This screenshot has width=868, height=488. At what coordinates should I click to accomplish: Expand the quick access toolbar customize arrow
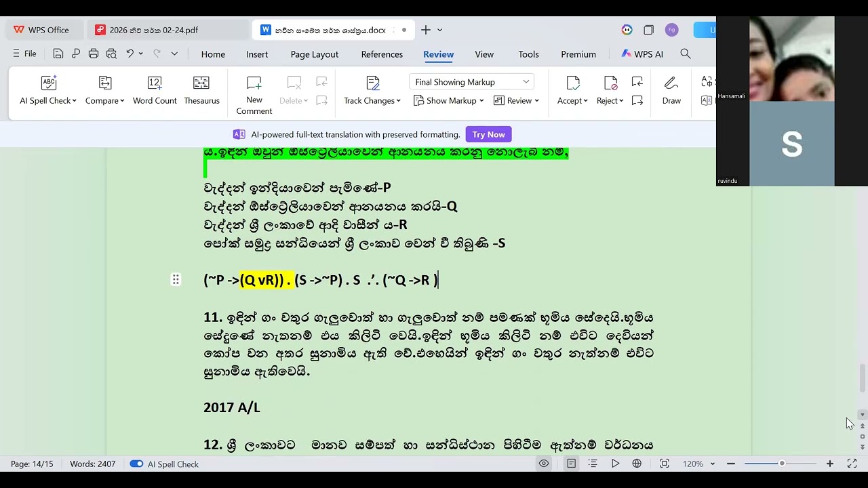(x=174, y=54)
